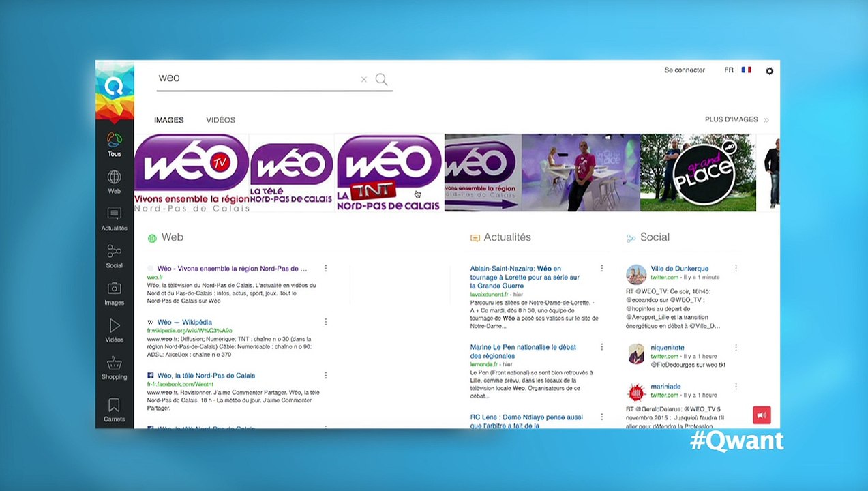
Task: Click fr.wikipedia.org URL text
Action: point(190,331)
